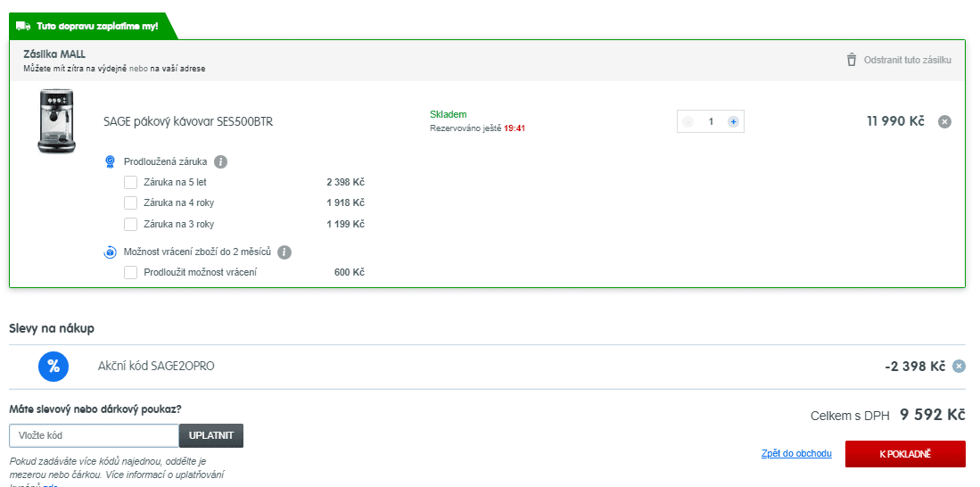The image size is (980, 487).
Task: Click the SAGE coffee machine product thumbnail
Action: pos(57,121)
